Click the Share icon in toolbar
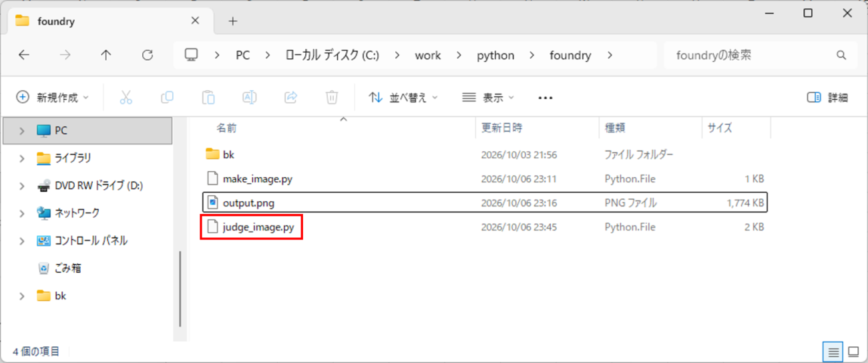Image resolution: width=868 pixels, height=363 pixels. (x=290, y=98)
